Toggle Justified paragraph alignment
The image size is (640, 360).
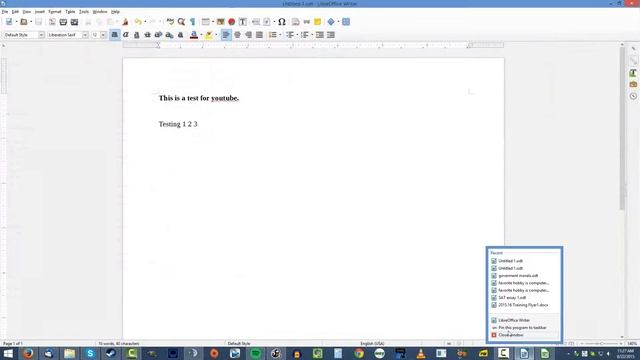(259, 35)
